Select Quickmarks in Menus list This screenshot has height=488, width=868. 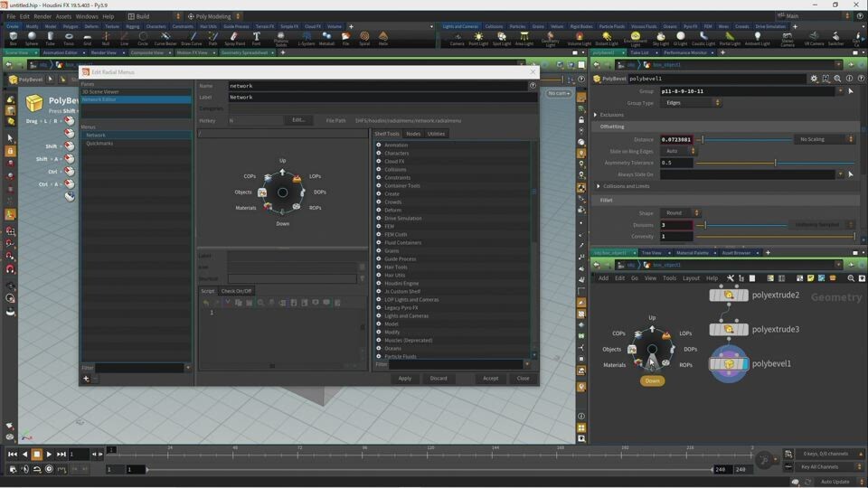(x=99, y=144)
